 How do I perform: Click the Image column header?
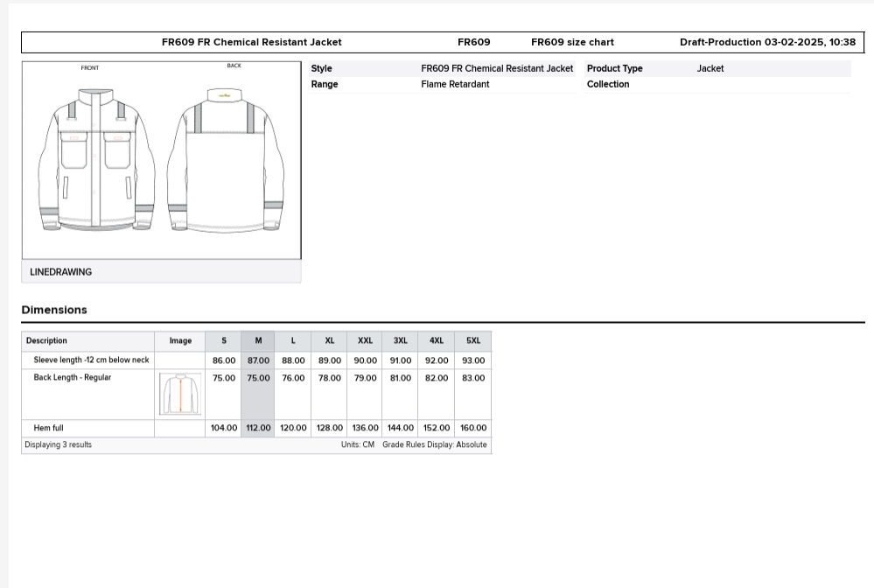tap(180, 340)
